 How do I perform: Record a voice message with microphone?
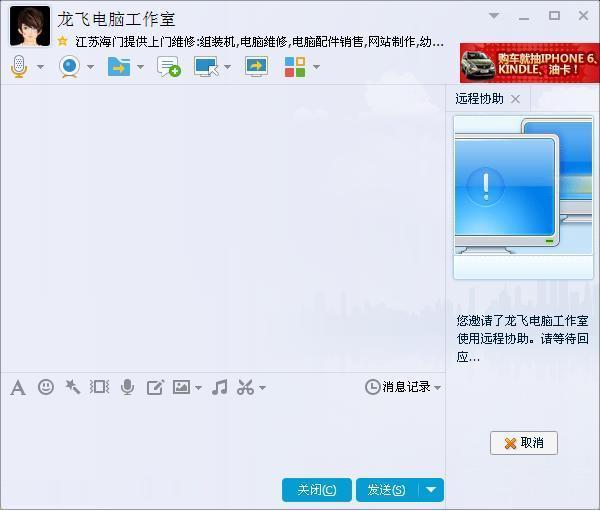coord(127,387)
